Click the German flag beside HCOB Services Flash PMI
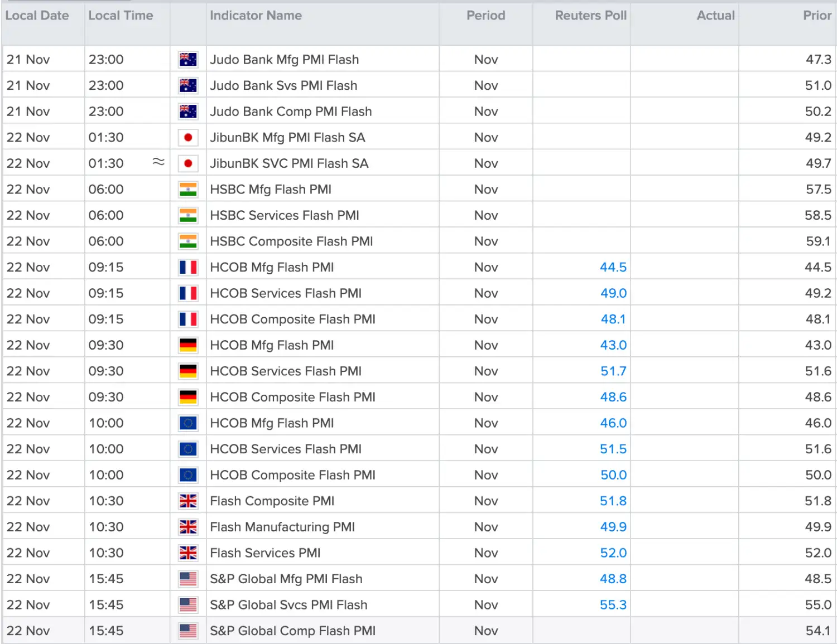837x644 pixels. tap(188, 371)
